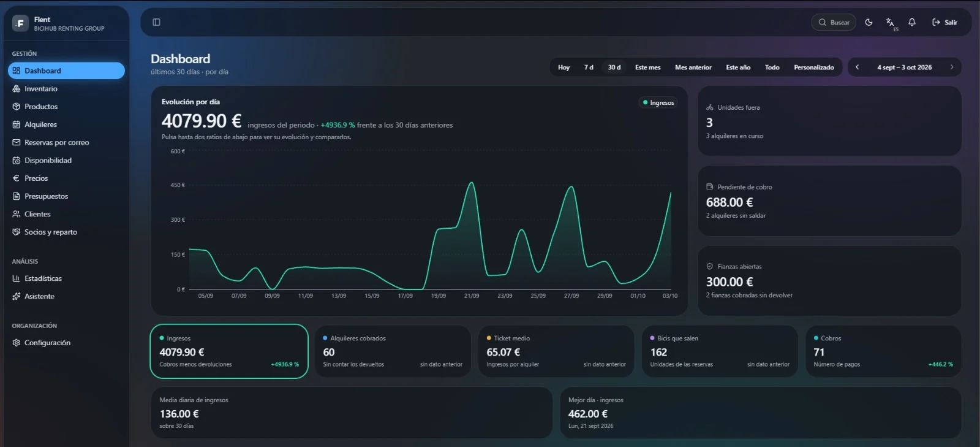Toggle the Ticket medio metric card
The height and width of the screenshot is (447, 980).
pos(556,351)
